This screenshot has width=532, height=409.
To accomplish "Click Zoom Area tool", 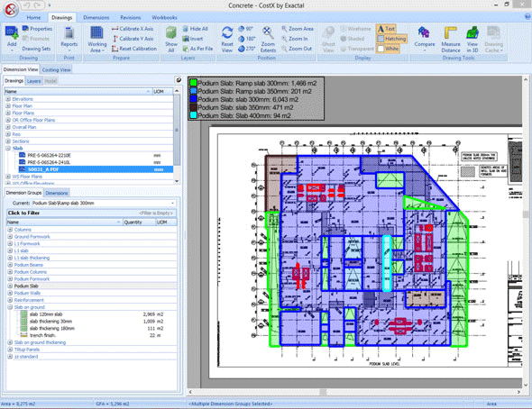I will coord(298,29).
